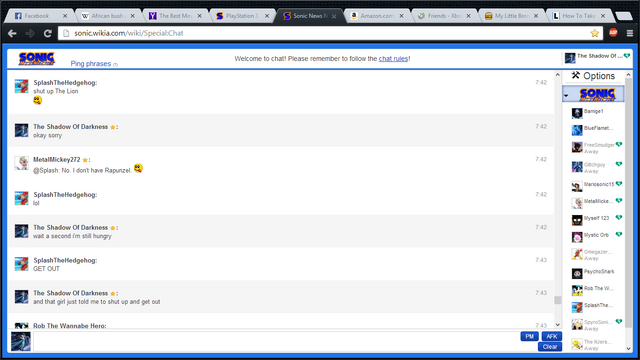Click the PM button
640x360 pixels.
pos(529,336)
